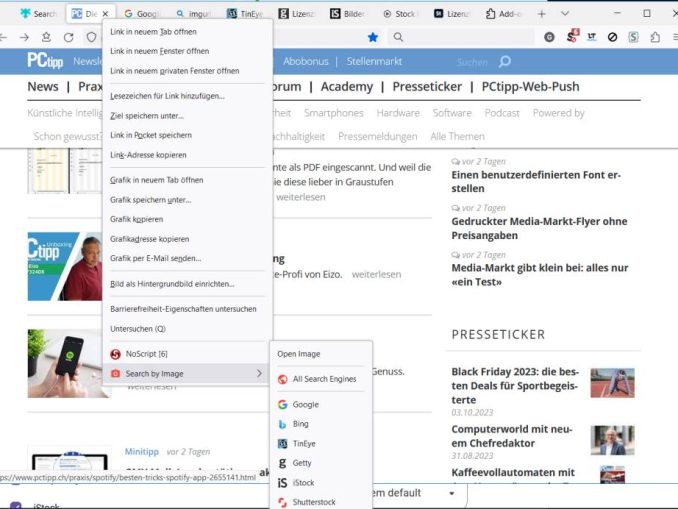This screenshot has width=678, height=509.
Task: Search image with Shutterstock in submenu
Action: coord(320,502)
